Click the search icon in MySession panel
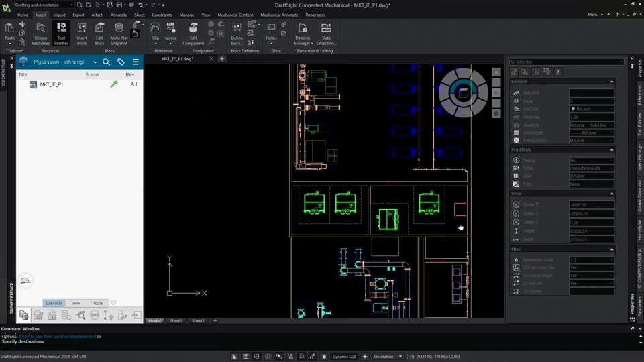The image size is (644, 362). [106, 62]
